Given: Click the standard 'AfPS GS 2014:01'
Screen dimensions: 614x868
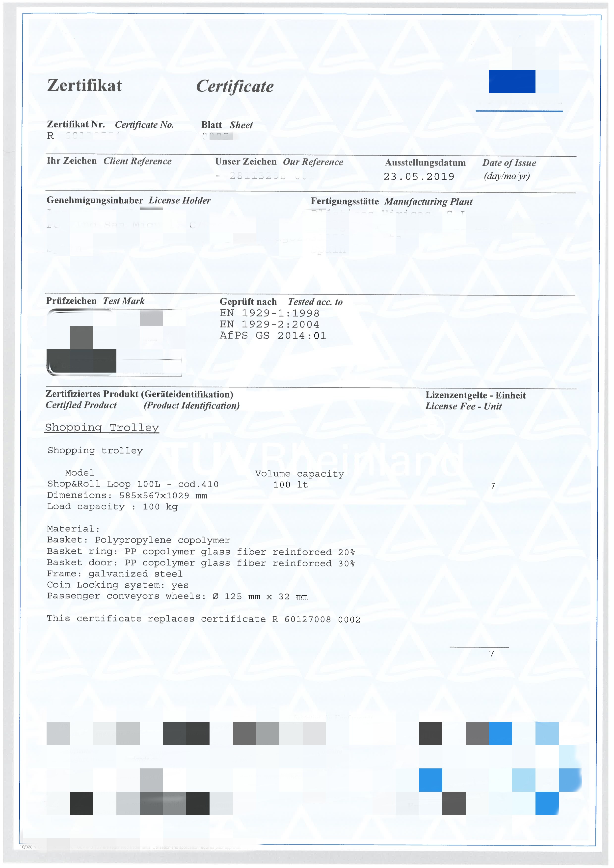Looking at the screenshot, I should tap(273, 335).
